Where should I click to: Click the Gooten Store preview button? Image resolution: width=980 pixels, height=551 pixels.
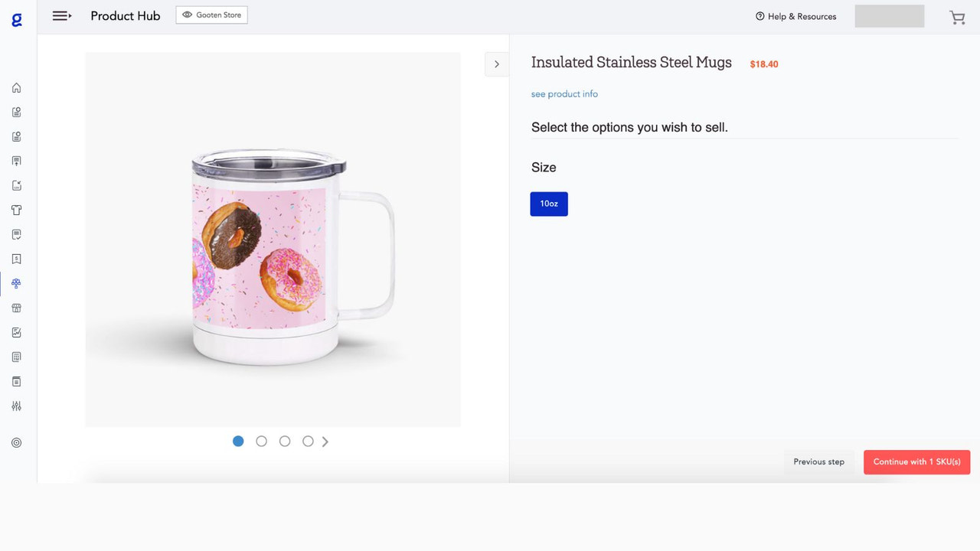point(211,14)
